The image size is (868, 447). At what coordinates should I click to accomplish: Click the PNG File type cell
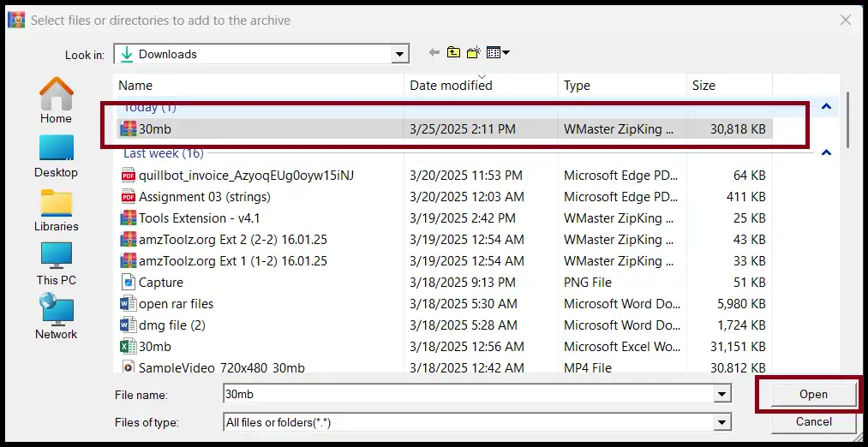(587, 282)
